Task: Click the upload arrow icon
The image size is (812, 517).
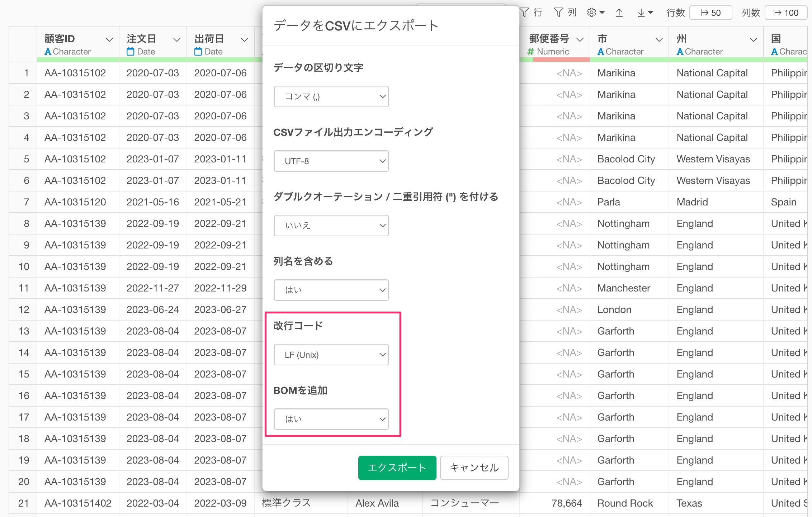Action: point(619,13)
